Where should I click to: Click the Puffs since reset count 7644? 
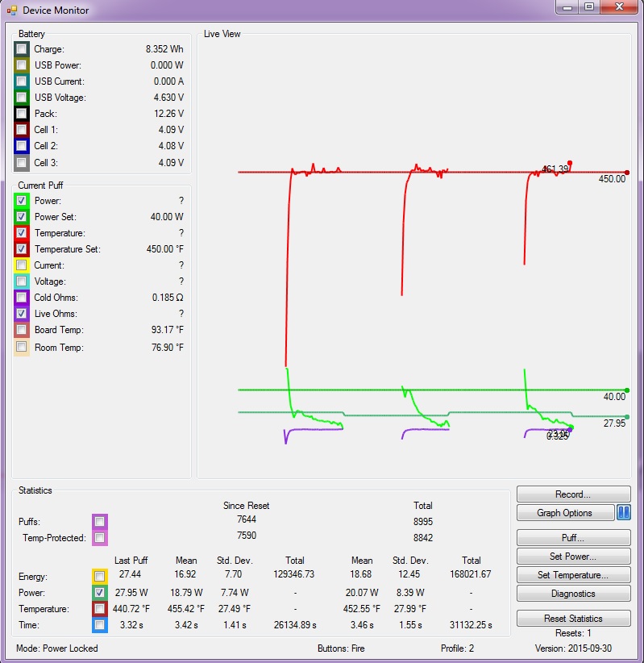(x=247, y=519)
